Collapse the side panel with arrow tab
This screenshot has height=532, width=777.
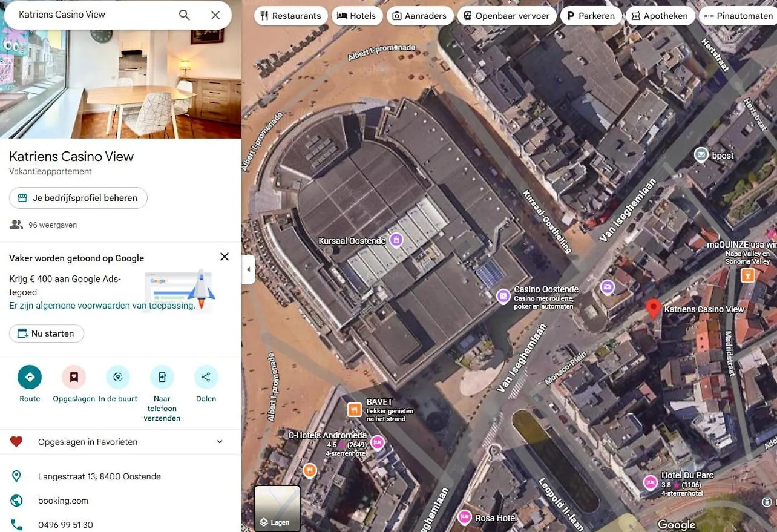coord(248,269)
